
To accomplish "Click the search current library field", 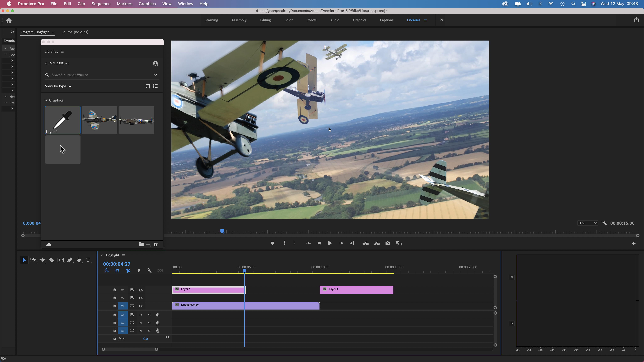I will pos(101,74).
